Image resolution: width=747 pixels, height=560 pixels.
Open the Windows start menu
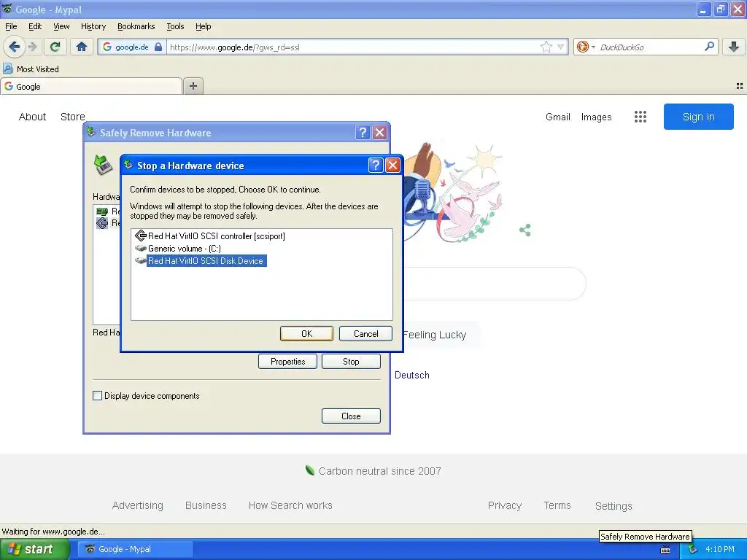(34, 549)
